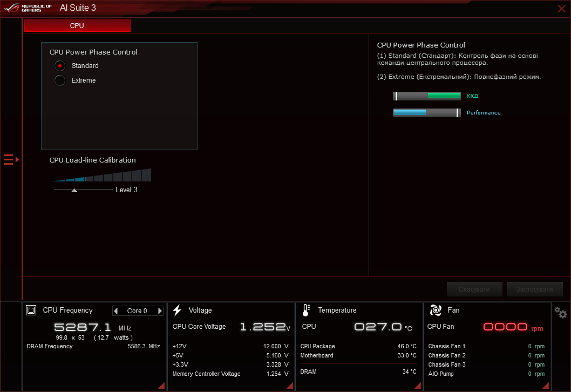Set CPU Load-line Calibration slider level
Screen dimensions: 571x392
pos(74,190)
